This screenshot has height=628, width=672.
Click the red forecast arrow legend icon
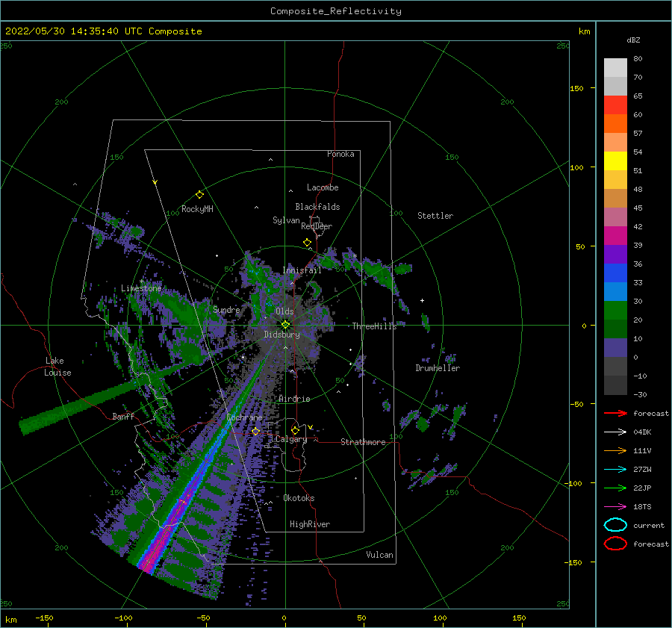(x=615, y=413)
